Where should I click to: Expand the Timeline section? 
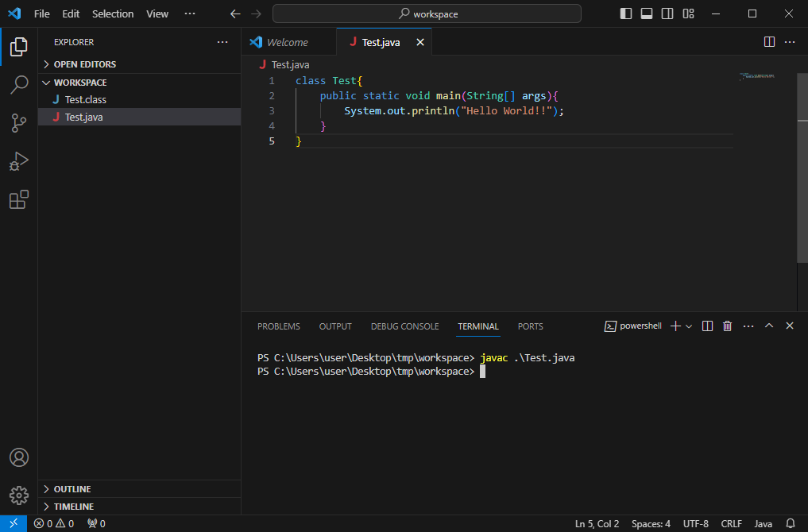click(x=139, y=507)
